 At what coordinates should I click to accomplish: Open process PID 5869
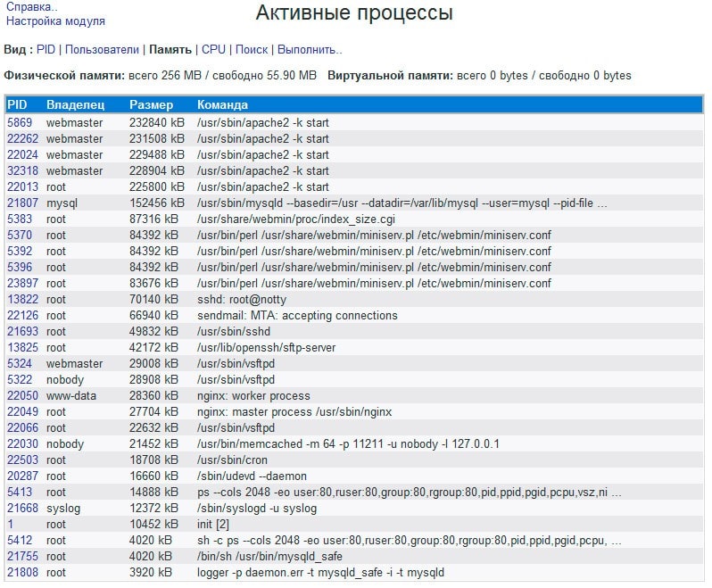click(20, 122)
